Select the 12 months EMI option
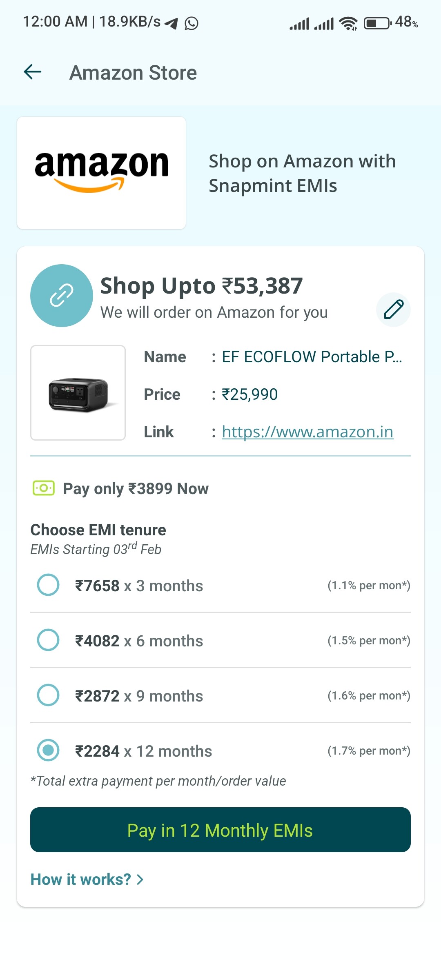 [x=48, y=750]
